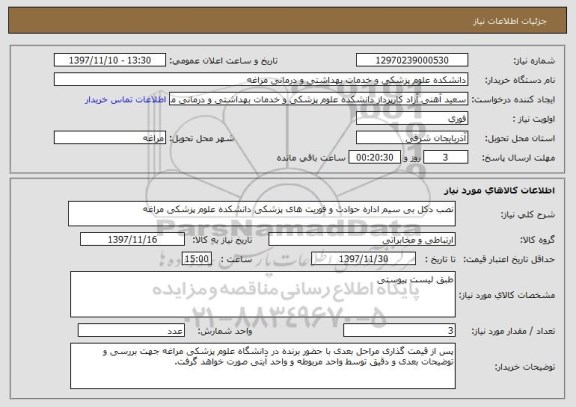Select the days remaining field showing 3
Screen dimensions: 576x407
pyautogui.click(x=446, y=157)
